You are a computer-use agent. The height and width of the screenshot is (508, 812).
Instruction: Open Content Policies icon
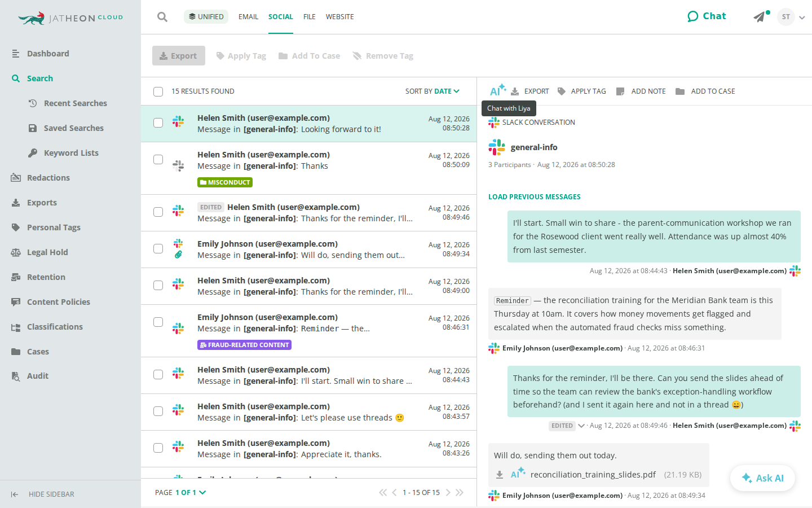pos(16,302)
